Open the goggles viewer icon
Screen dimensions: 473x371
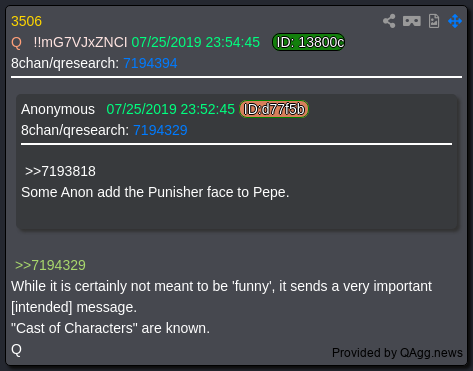coord(412,21)
